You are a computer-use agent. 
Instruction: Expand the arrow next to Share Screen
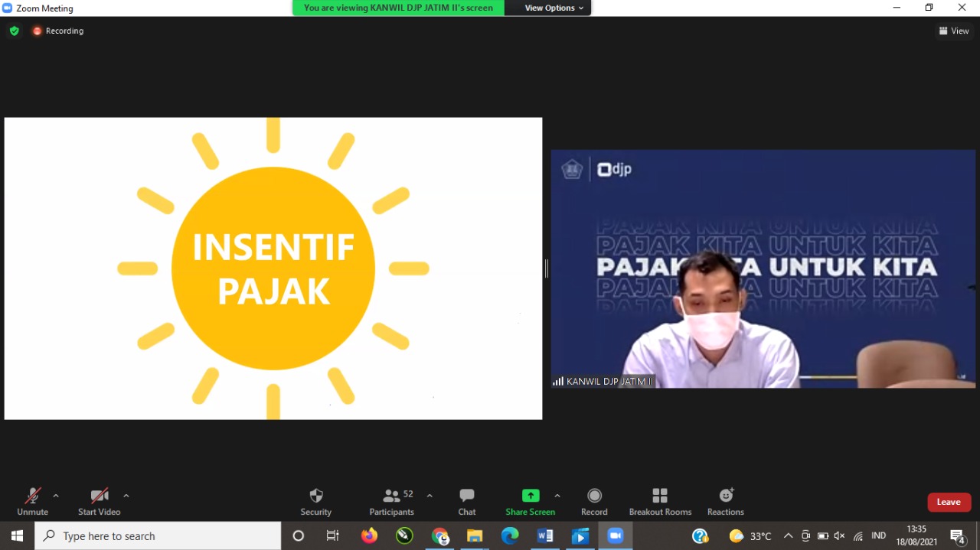557,496
